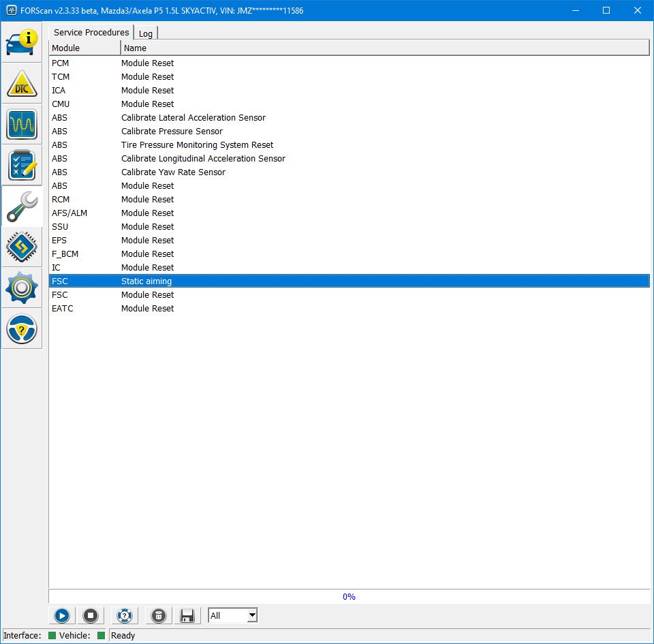This screenshot has height=644, width=654.
Task: Select FSC Module Reset row
Action: [x=349, y=295]
